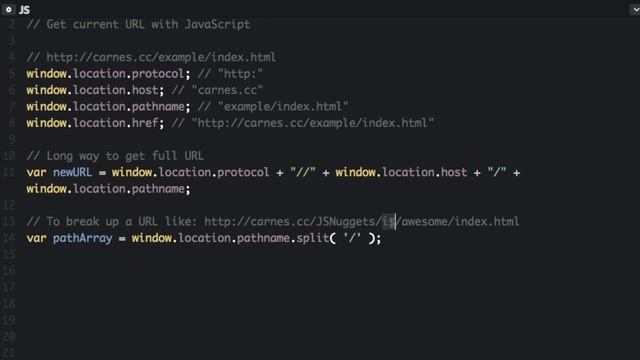Screen dimensions: 640x360
Task: Place cursor in "window.location.protocol;" on line 5
Action: (x=109, y=74)
